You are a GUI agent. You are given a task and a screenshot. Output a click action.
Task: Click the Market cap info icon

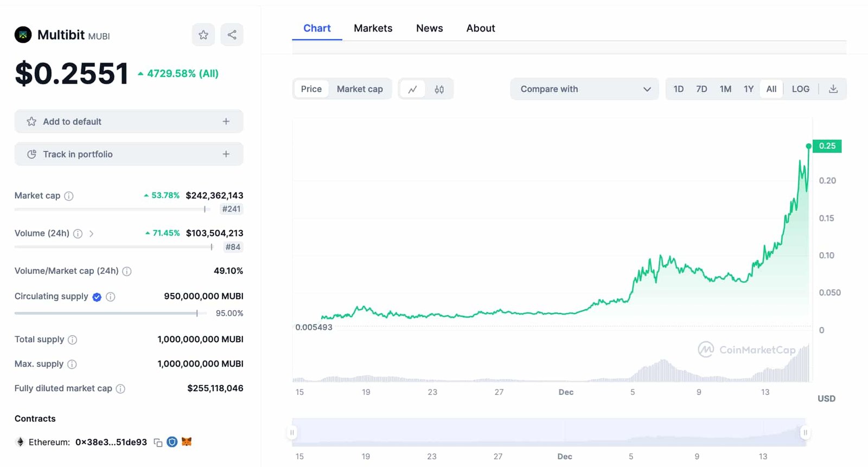69,196
